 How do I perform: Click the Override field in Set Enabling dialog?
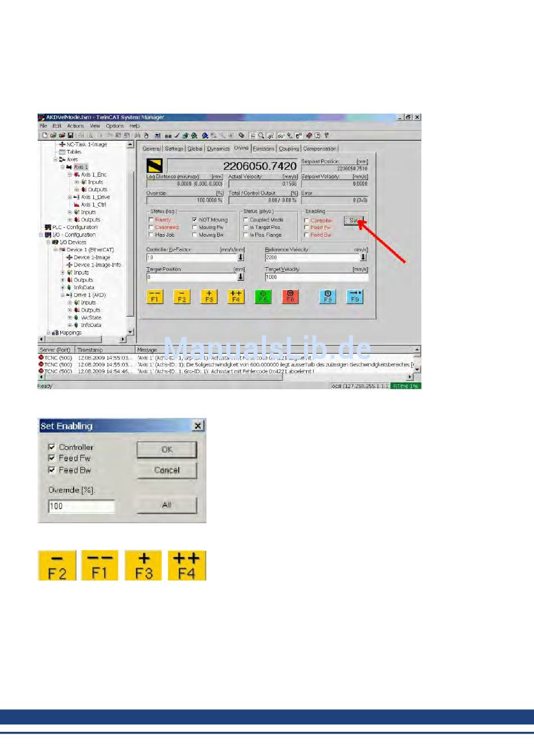coord(82,506)
